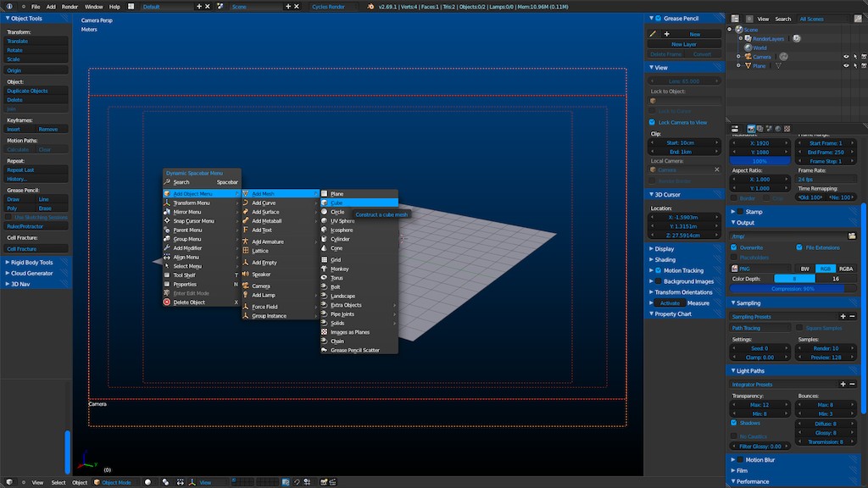The height and width of the screenshot is (488, 868).
Task: Switch to the World properties tab
Action: [778, 130]
